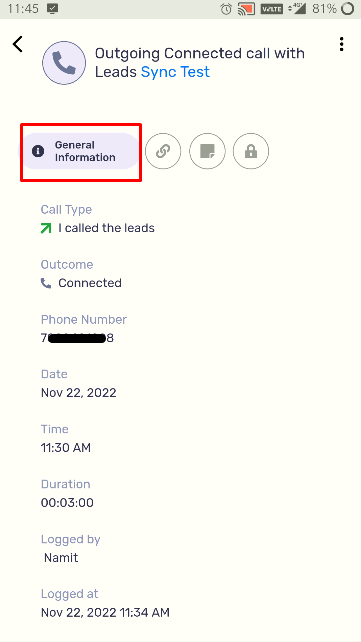Image resolution: width=361 pixels, height=642 pixels.
Task: Tap the Connected outcome phone icon
Action: (x=46, y=283)
